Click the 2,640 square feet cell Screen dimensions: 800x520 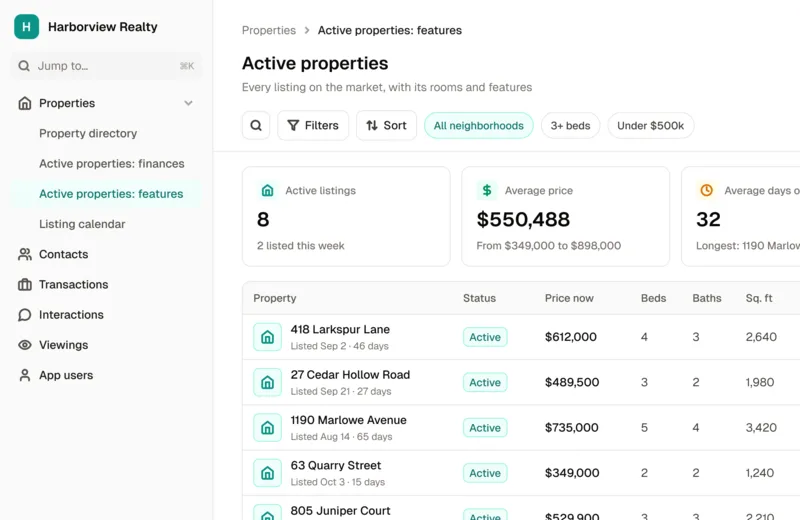coord(761,337)
